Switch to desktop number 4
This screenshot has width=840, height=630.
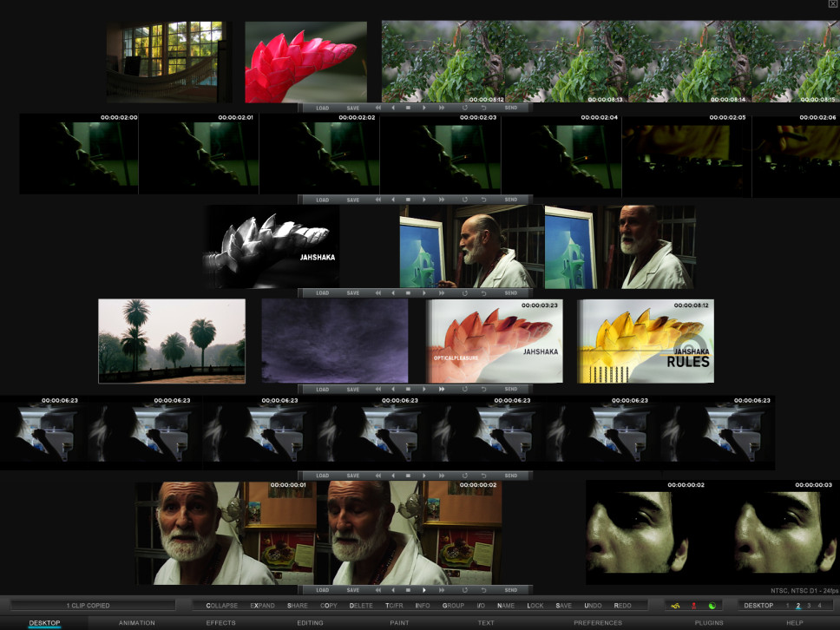[819, 606]
